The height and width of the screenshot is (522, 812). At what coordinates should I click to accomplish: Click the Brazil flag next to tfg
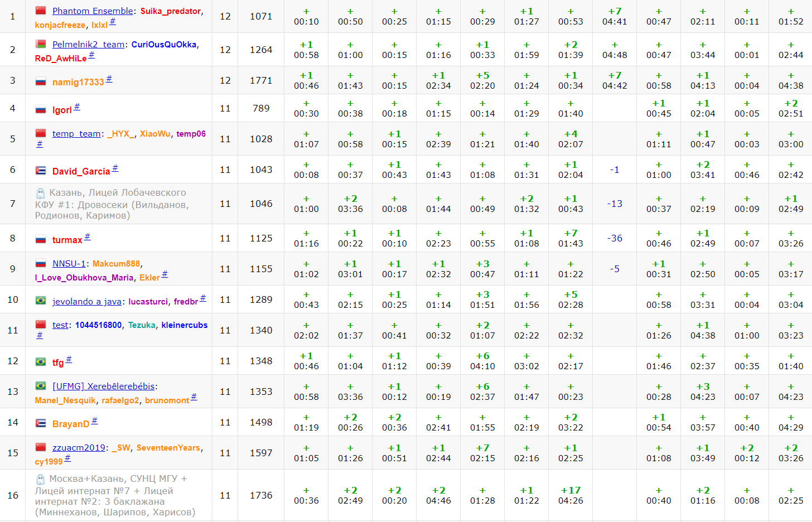[x=41, y=362]
